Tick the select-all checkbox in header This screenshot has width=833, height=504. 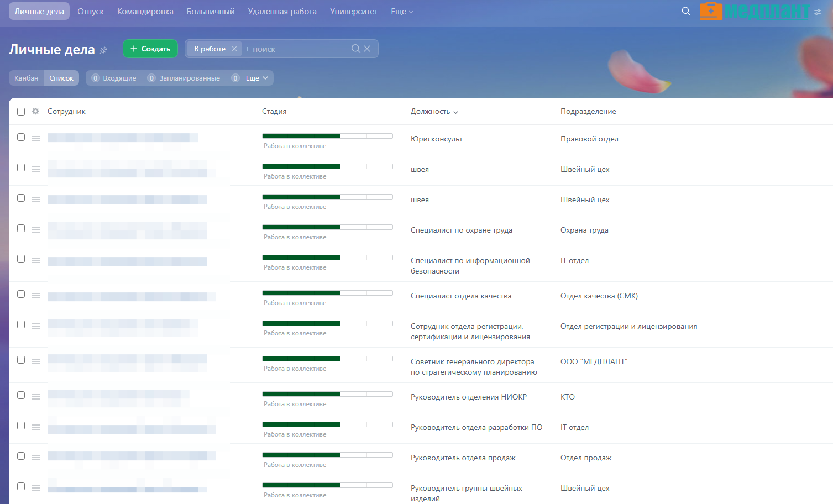coord(21,112)
